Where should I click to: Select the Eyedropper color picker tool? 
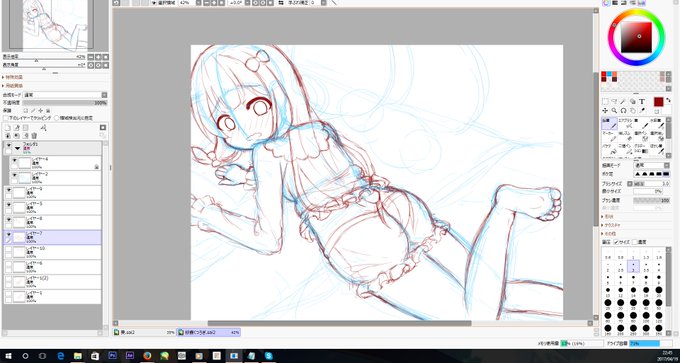641,111
